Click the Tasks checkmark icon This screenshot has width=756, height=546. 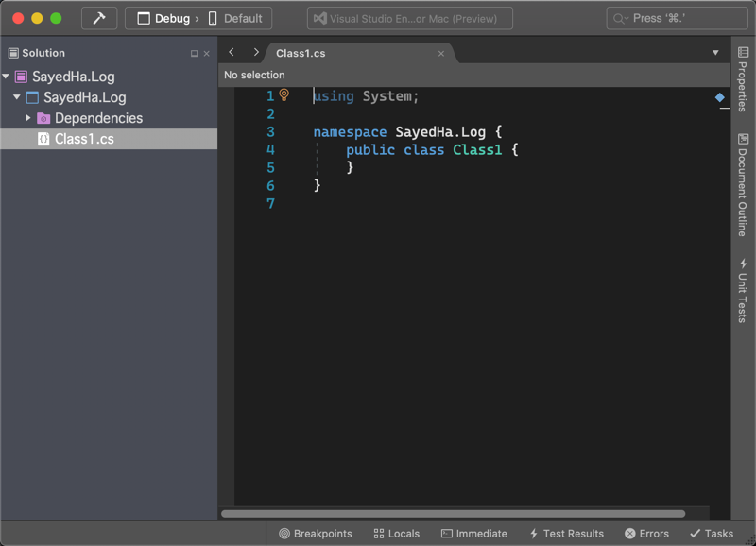696,534
